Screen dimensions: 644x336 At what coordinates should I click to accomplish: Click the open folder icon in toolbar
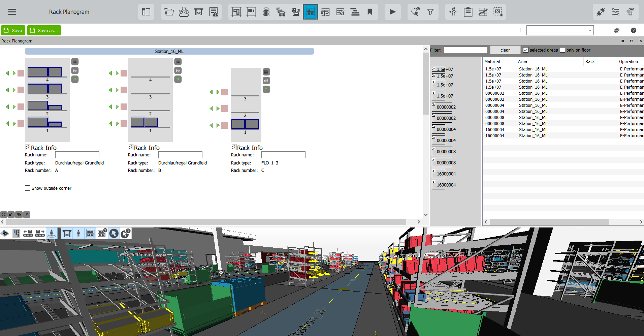(169, 12)
